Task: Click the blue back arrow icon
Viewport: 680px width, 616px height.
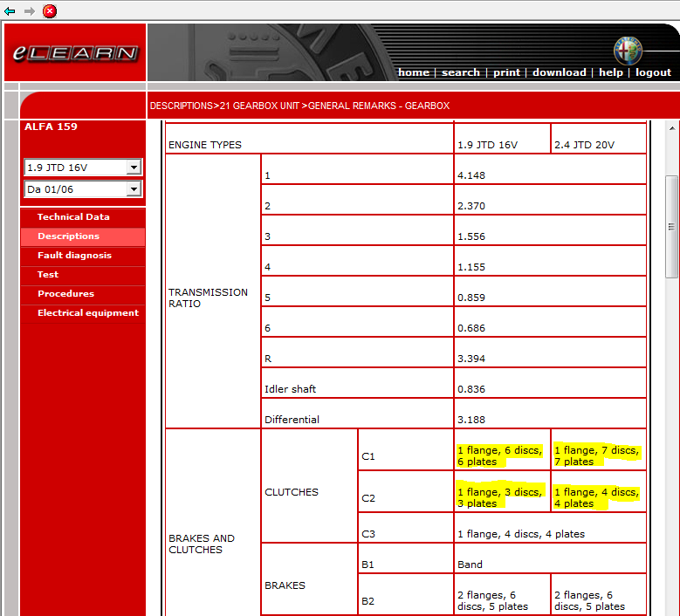Action: click(10, 11)
